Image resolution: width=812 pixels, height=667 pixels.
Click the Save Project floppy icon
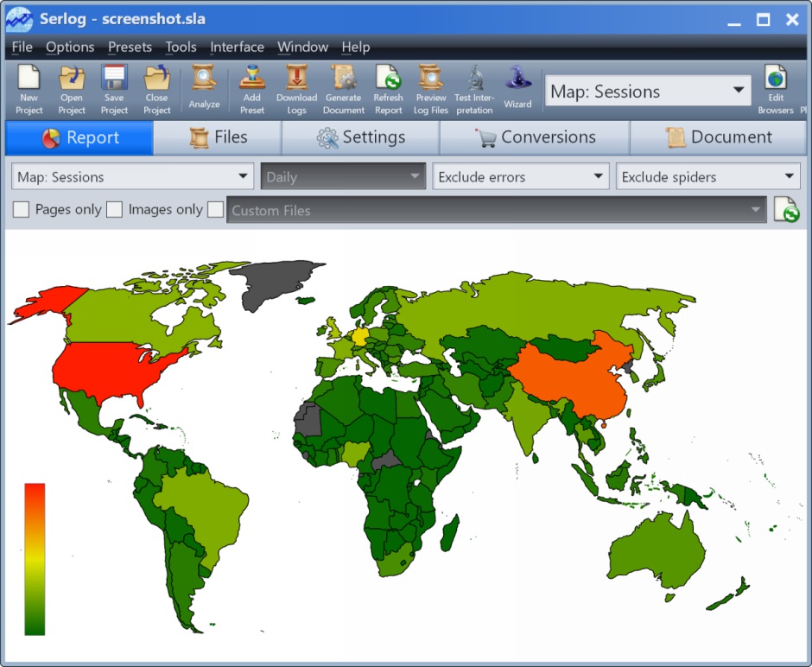pos(114,81)
